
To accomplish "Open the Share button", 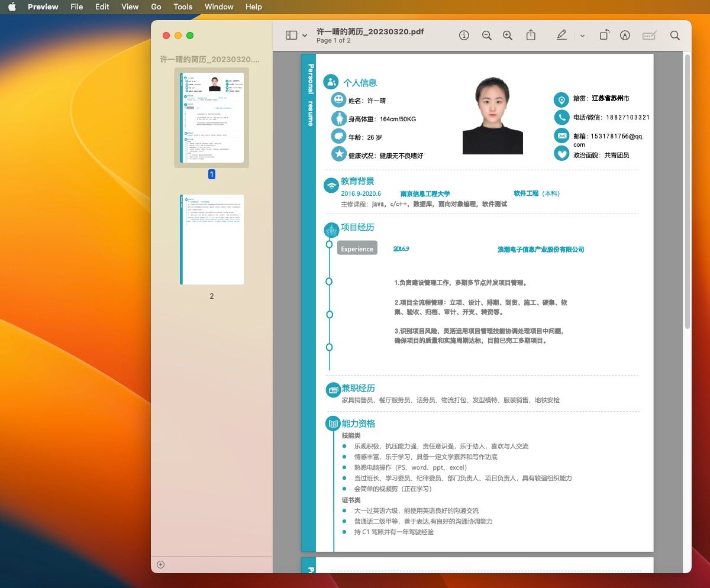I will pyautogui.click(x=531, y=35).
